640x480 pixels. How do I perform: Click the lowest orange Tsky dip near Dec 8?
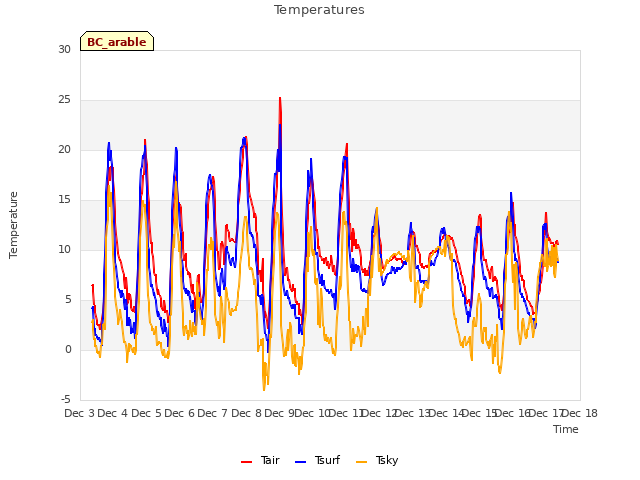tap(264, 389)
